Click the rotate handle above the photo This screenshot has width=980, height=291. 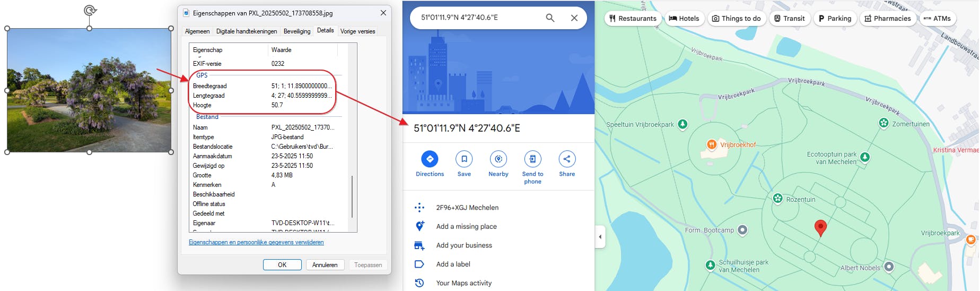click(x=90, y=10)
